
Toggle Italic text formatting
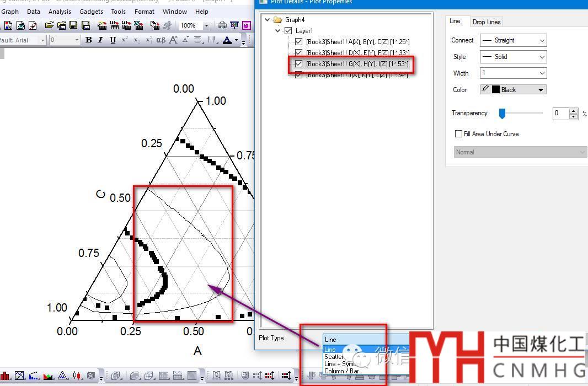click(100, 40)
